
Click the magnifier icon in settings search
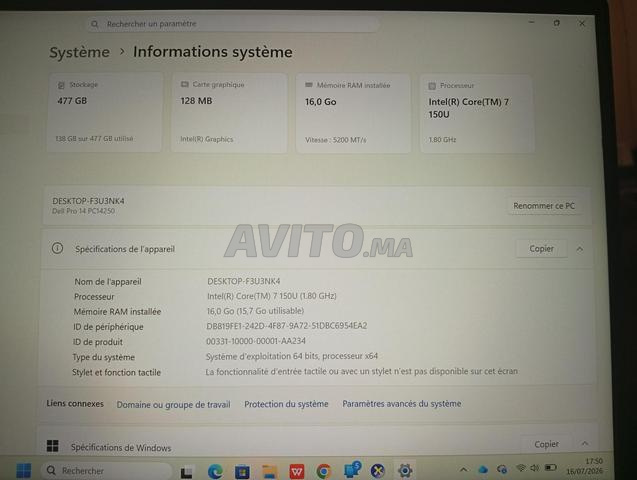(x=95, y=24)
